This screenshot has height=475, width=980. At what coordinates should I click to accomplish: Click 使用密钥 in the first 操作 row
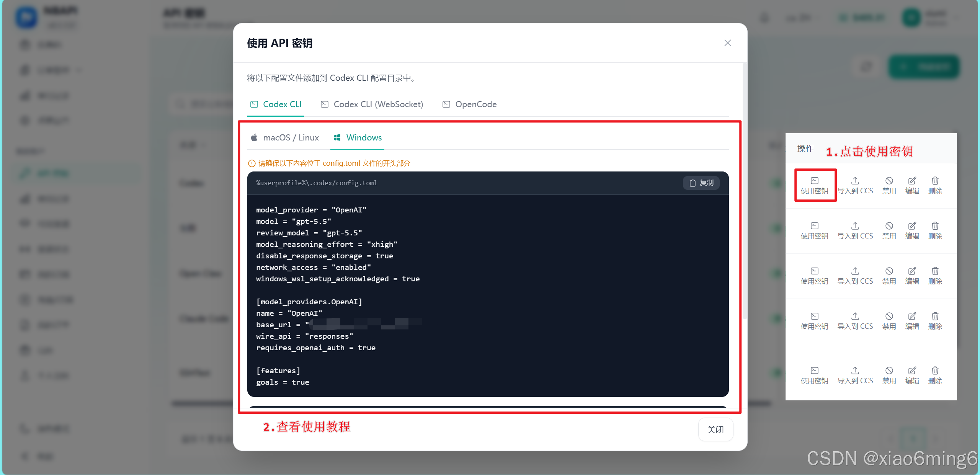pyautogui.click(x=814, y=186)
